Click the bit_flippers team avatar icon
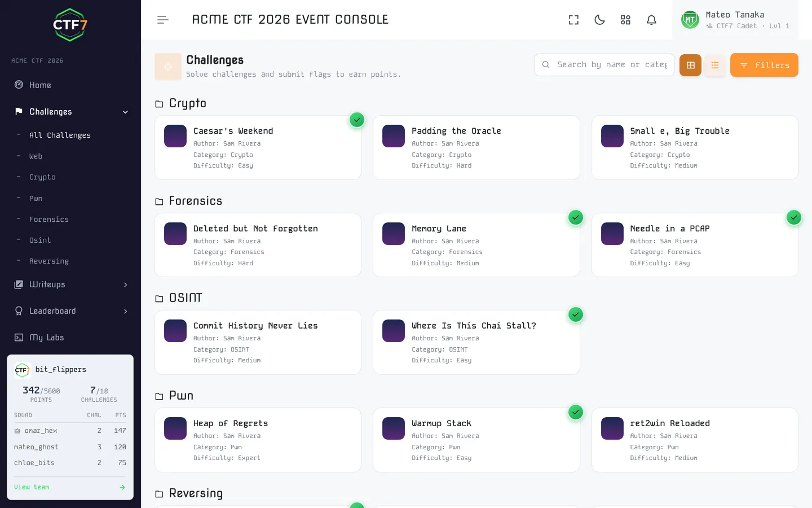The height and width of the screenshot is (508, 812). [x=22, y=370]
